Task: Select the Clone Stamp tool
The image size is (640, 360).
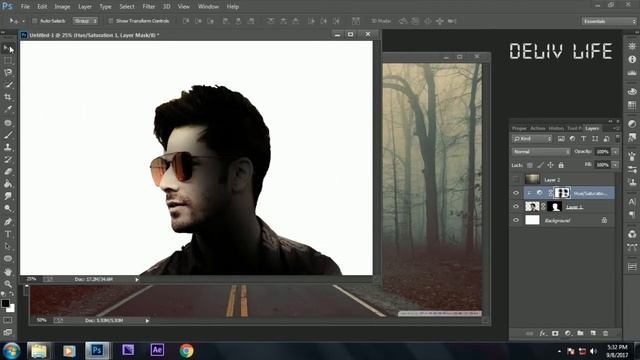Action: (8, 147)
